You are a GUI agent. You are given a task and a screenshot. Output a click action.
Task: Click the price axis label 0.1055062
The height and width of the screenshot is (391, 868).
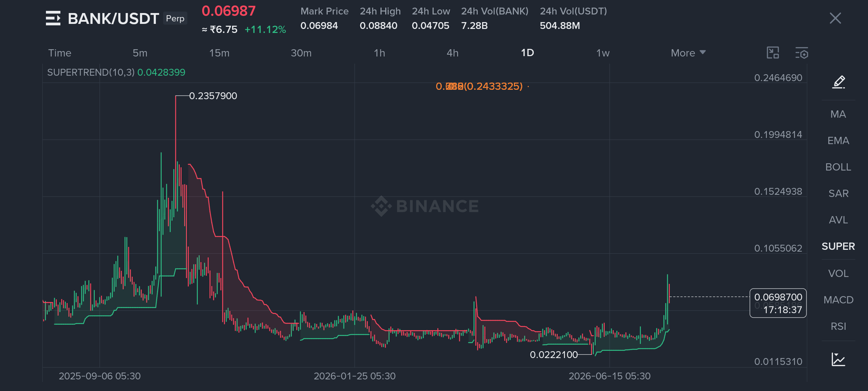coord(778,248)
